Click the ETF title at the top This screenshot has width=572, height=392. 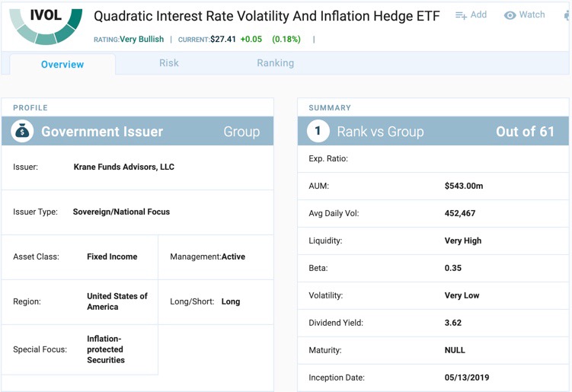click(x=267, y=16)
